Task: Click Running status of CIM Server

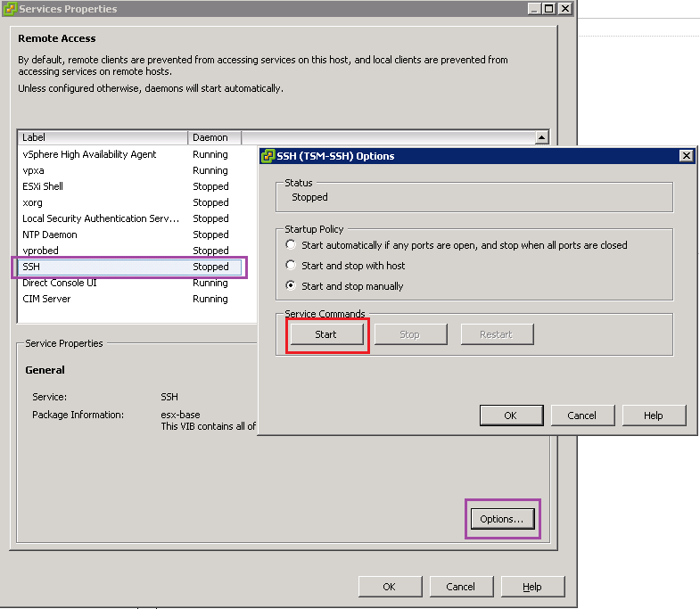Action: click(210, 299)
